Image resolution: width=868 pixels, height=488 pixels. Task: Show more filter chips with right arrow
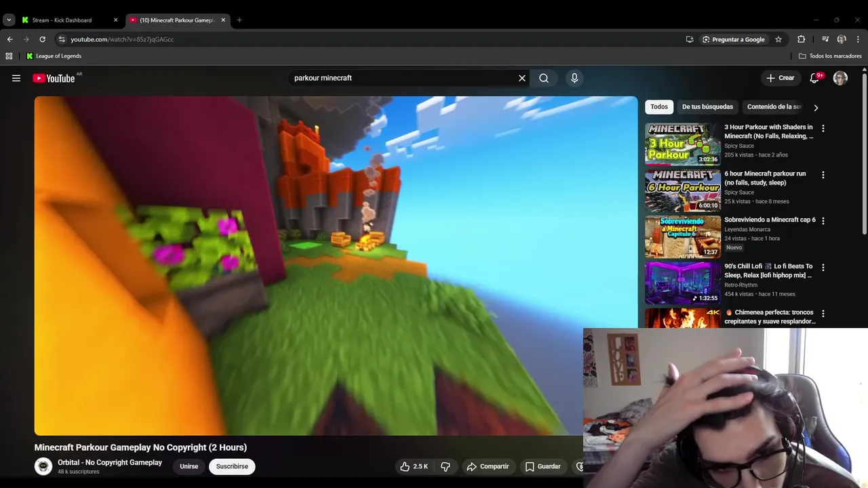click(816, 108)
